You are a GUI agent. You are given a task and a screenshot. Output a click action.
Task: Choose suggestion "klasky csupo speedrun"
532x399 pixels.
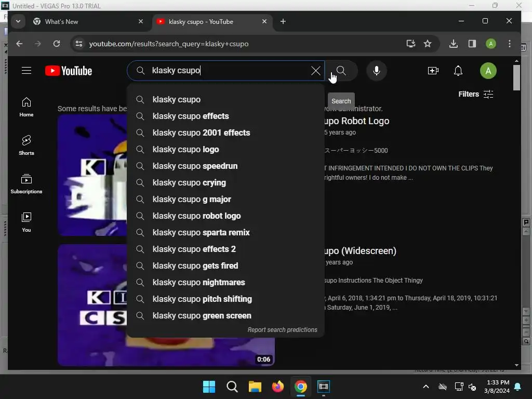click(x=225, y=166)
